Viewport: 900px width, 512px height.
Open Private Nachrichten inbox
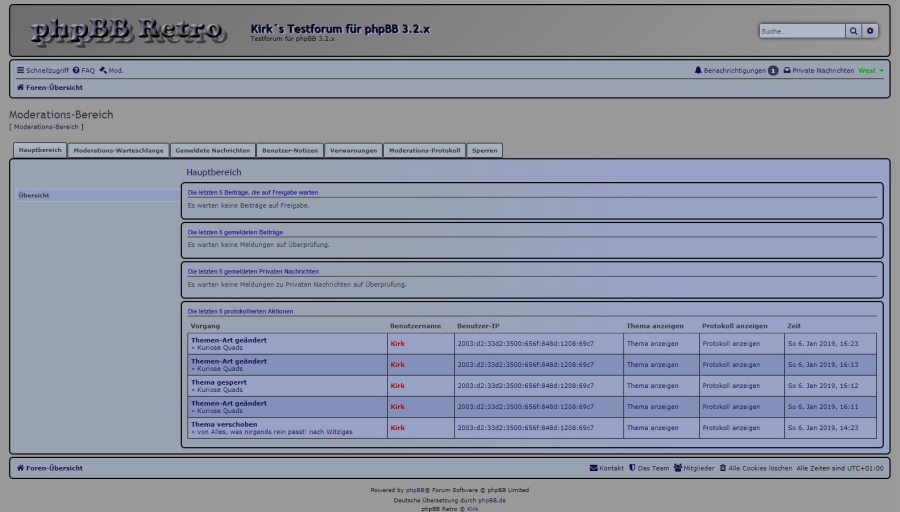point(818,71)
